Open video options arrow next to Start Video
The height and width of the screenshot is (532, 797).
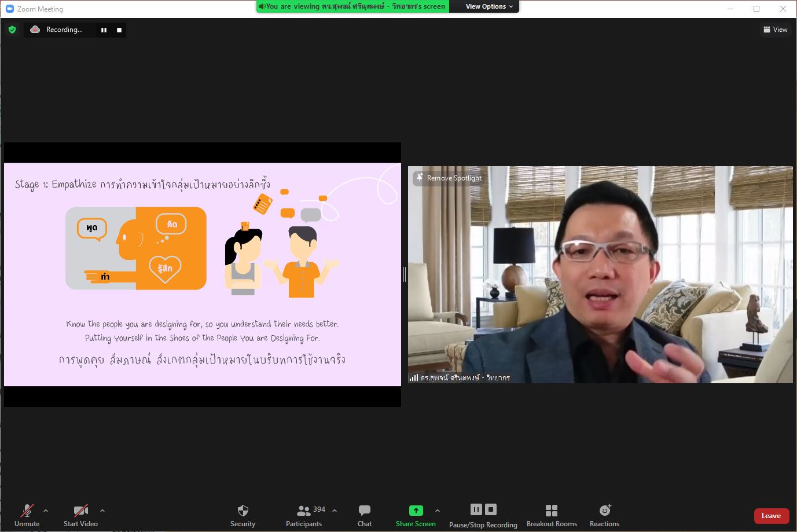pos(102,511)
